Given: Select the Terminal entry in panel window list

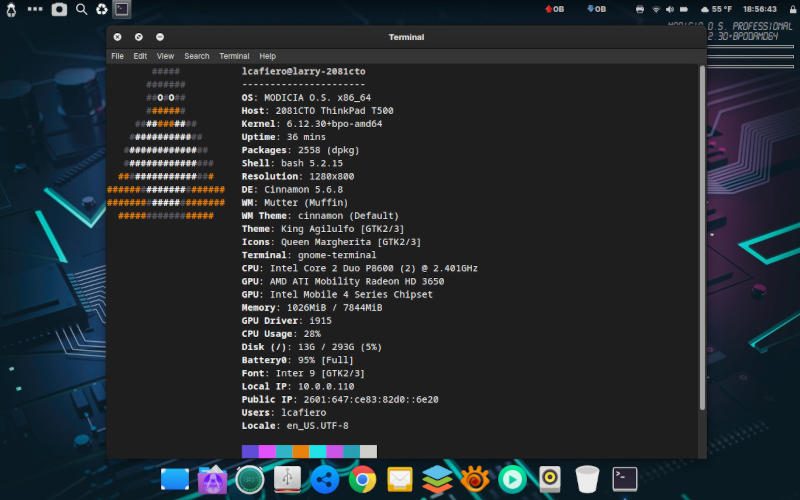Looking at the screenshot, I should click(121, 9).
